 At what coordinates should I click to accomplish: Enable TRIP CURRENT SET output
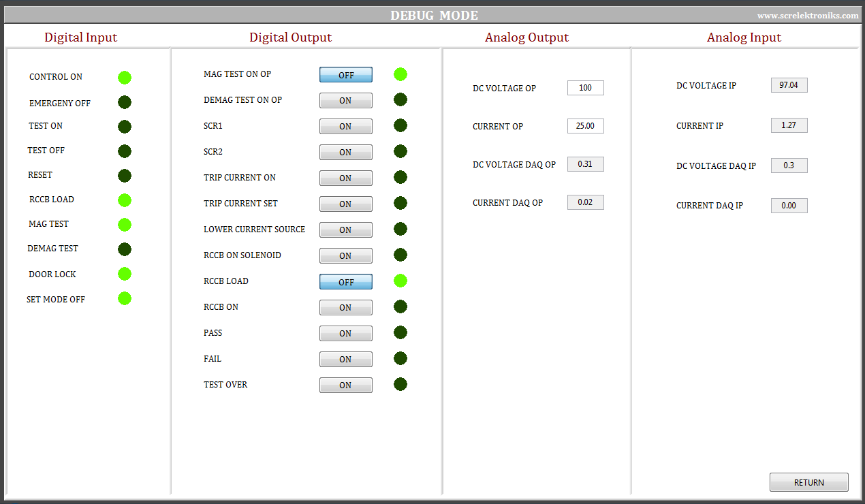[x=346, y=204]
